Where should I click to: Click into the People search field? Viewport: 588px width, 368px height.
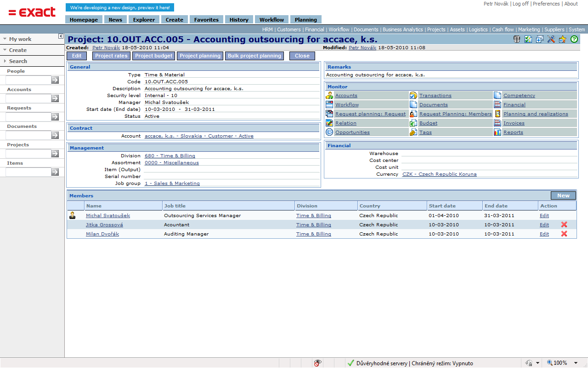tap(28, 80)
